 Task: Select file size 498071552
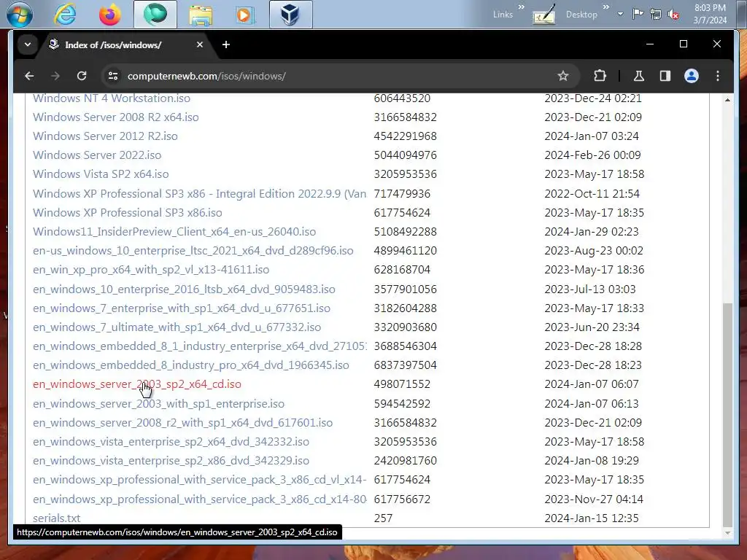(402, 384)
